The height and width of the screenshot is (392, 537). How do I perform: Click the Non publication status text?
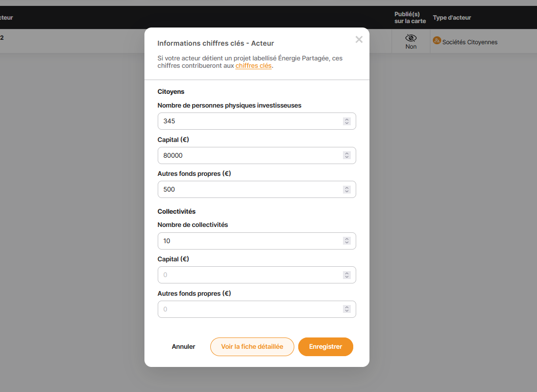(411, 47)
